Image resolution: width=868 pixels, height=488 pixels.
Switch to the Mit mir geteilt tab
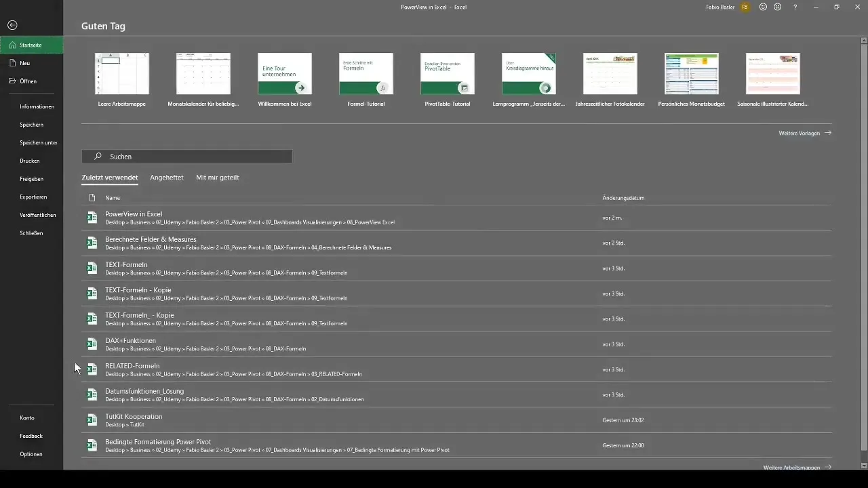218,178
